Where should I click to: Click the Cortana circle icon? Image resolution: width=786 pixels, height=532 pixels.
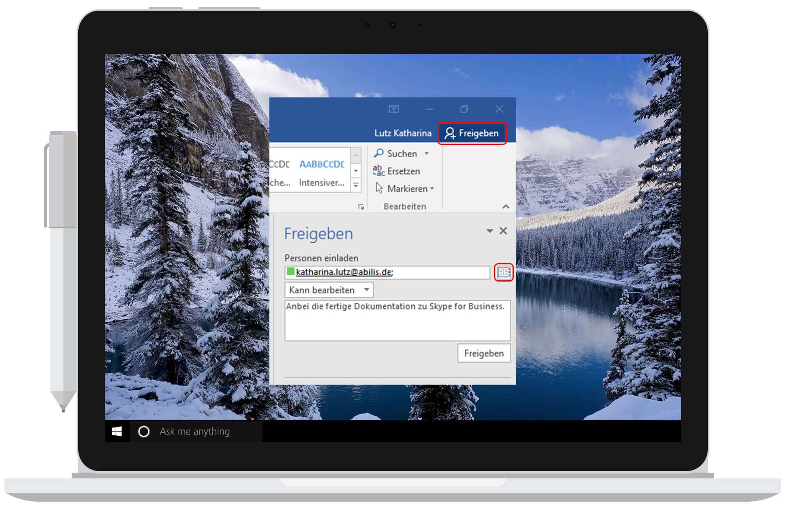144,431
